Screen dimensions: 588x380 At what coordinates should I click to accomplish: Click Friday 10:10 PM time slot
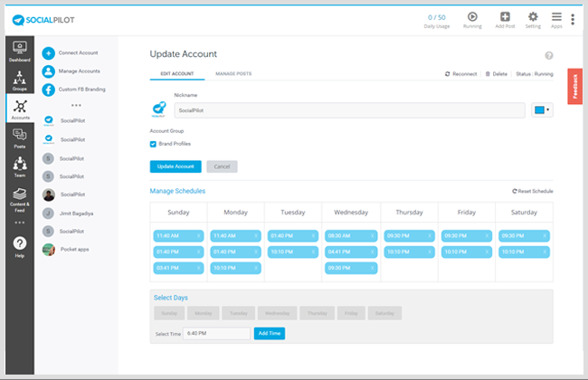click(467, 252)
